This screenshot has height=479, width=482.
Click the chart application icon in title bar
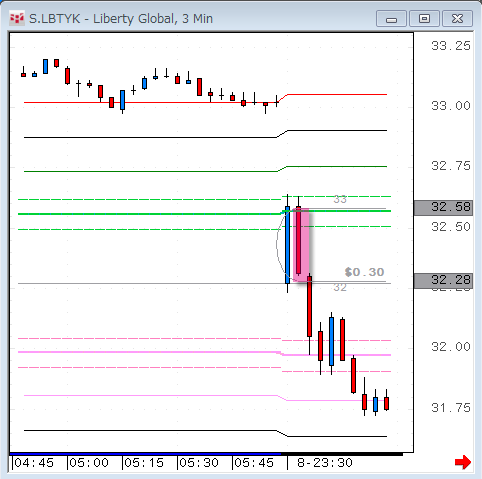17,18
